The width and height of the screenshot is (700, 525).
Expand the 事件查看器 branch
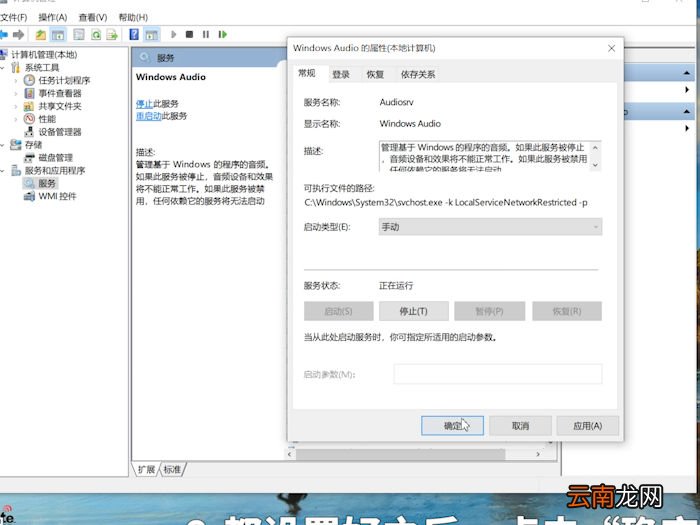point(16,94)
